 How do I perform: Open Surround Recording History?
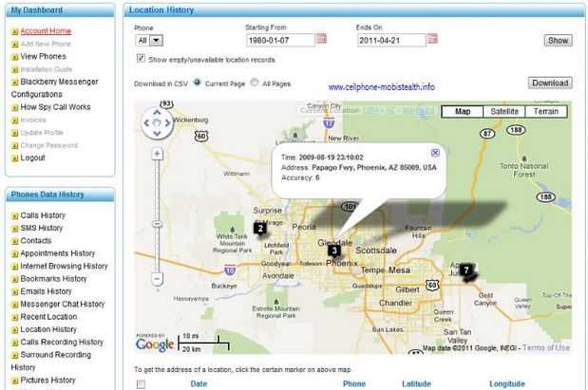51,361
